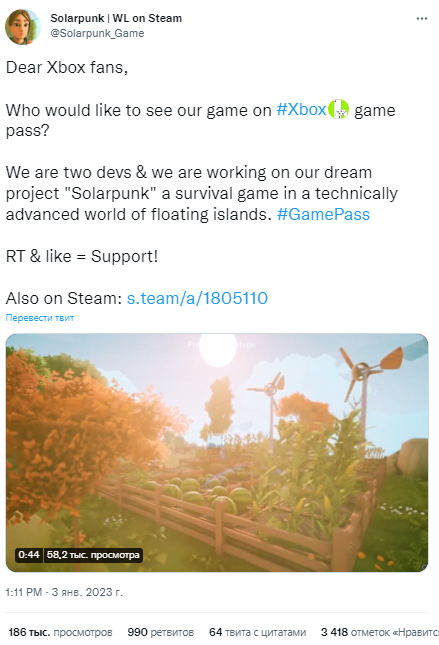Show the 64 твита с цитатами list

[x=258, y=632]
